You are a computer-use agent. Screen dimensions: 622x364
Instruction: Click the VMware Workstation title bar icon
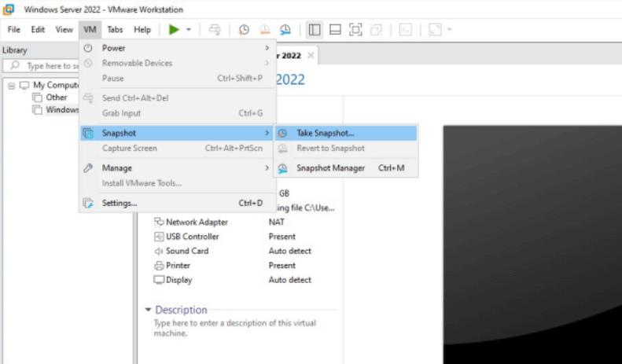point(9,9)
